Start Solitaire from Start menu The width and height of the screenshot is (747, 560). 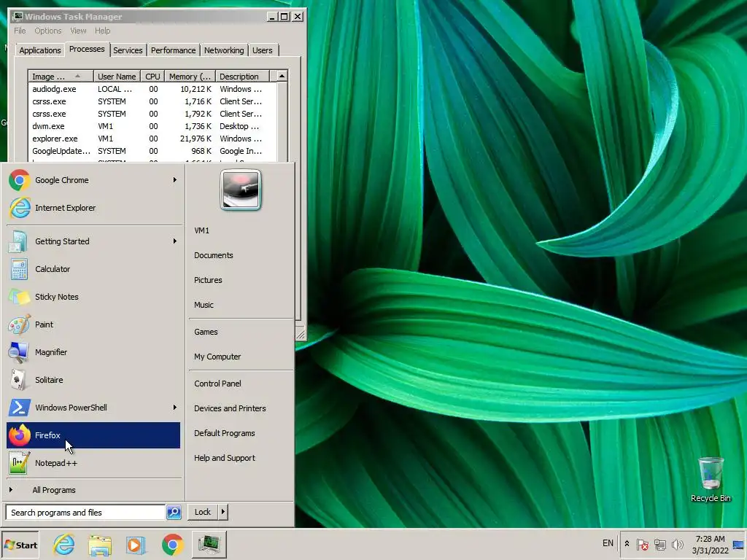click(93, 380)
